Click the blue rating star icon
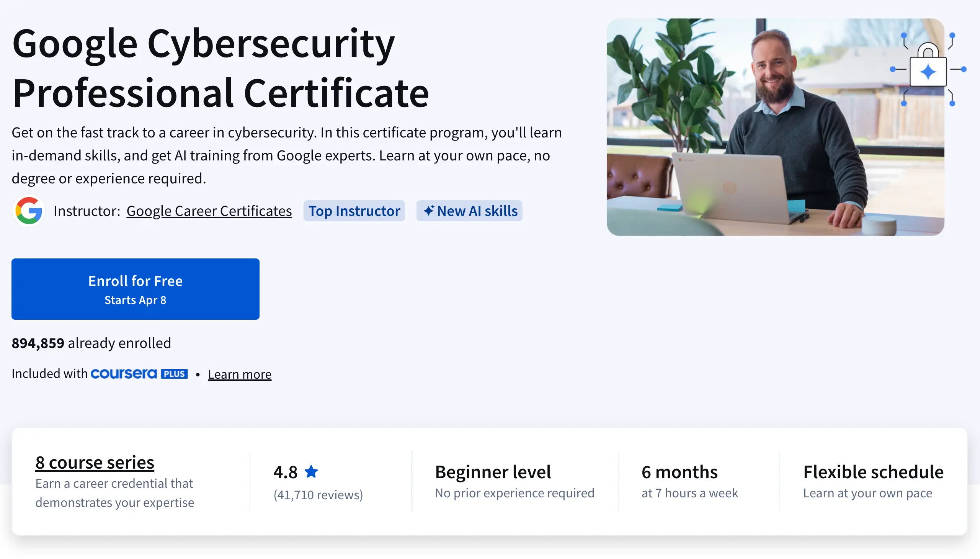This screenshot has height=559, width=980. coord(311,471)
